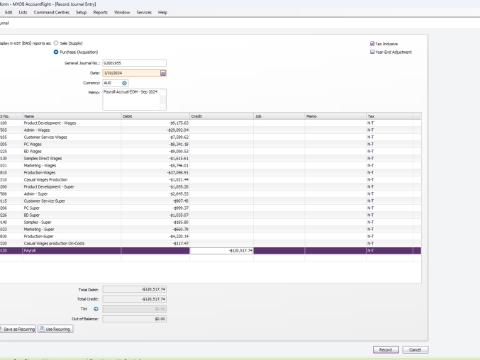The height and width of the screenshot is (360, 480).
Task: Open the Edit menu
Action: coord(9,12)
